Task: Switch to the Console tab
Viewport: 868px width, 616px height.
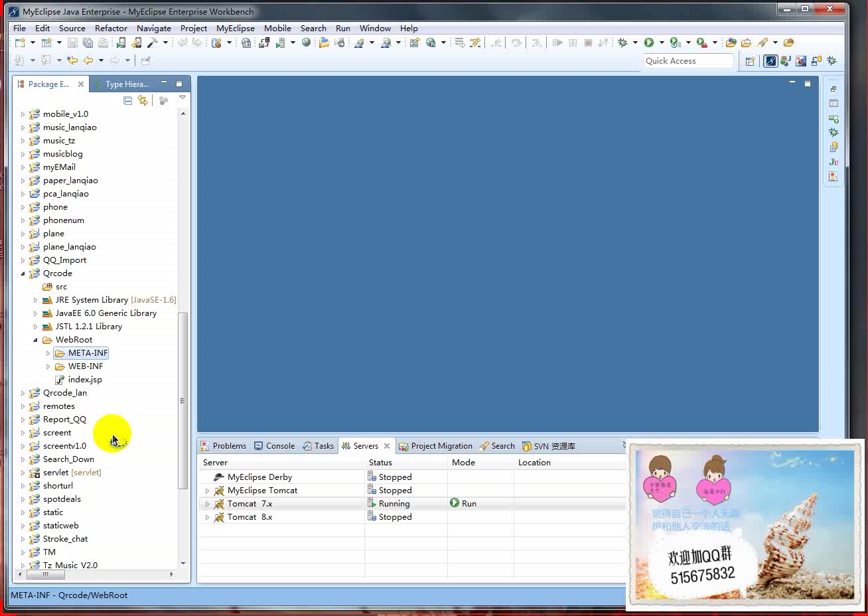Action: (x=274, y=446)
